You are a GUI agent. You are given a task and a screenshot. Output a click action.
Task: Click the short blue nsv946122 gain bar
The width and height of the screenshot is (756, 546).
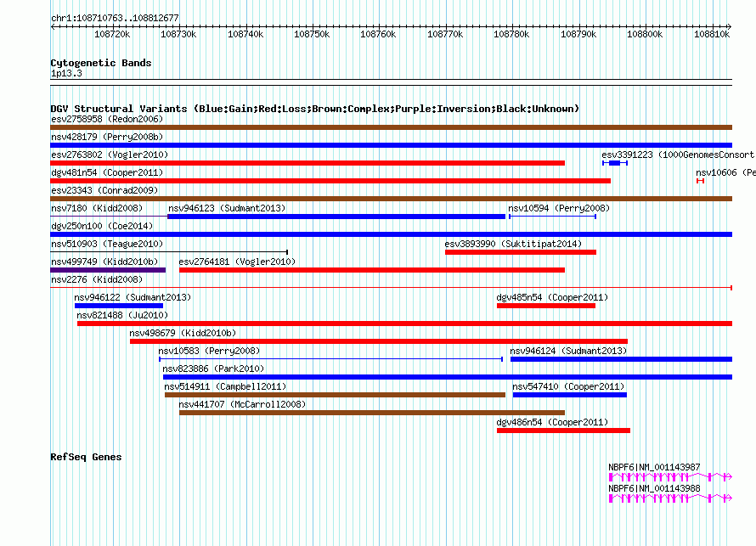(119, 306)
